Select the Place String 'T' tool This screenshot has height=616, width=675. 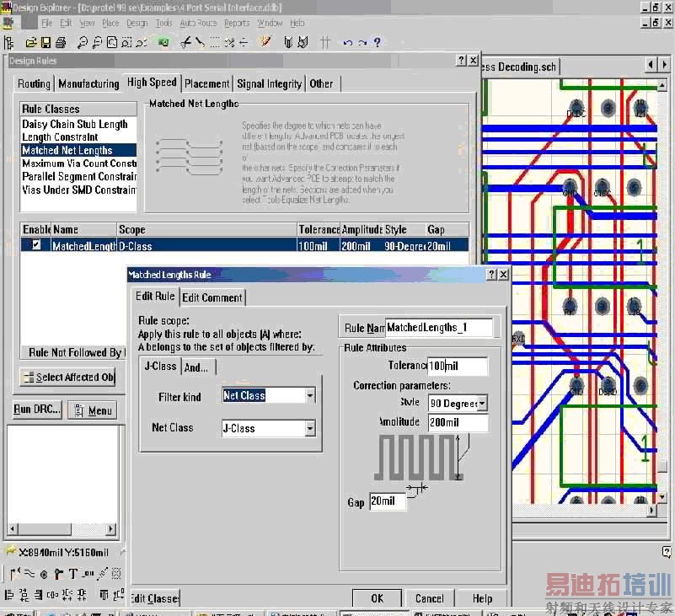point(73,575)
